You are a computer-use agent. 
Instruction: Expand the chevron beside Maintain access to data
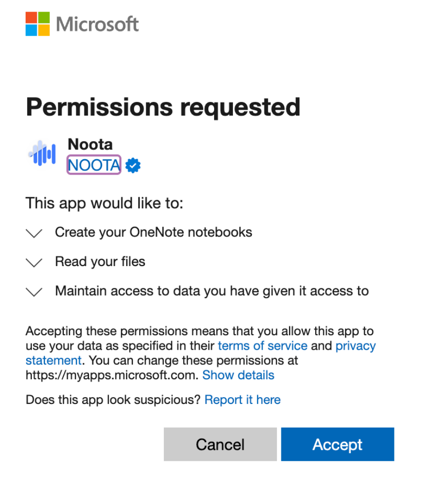[x=34, y=292]
